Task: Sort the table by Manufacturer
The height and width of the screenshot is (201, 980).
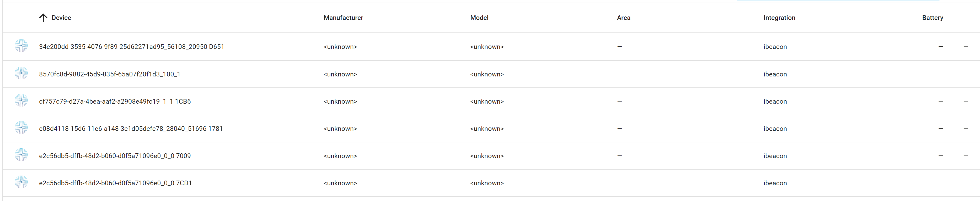Action: point(343,18)
